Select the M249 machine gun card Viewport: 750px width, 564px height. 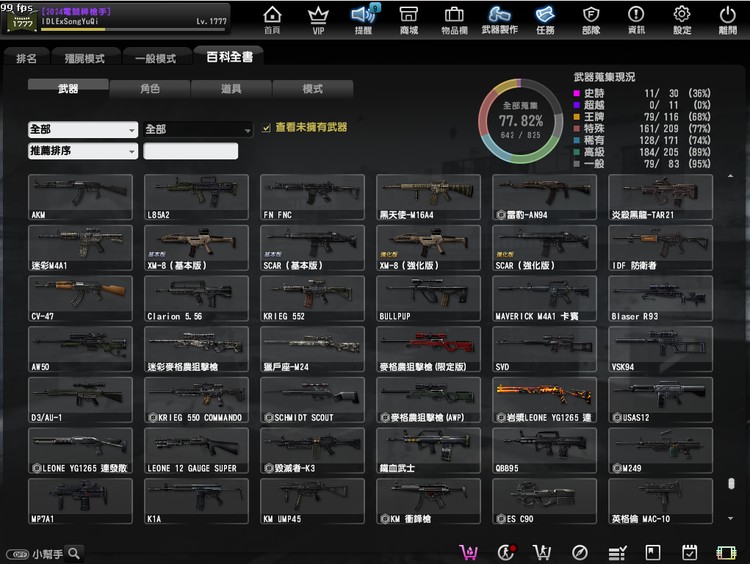pos(661,451)
